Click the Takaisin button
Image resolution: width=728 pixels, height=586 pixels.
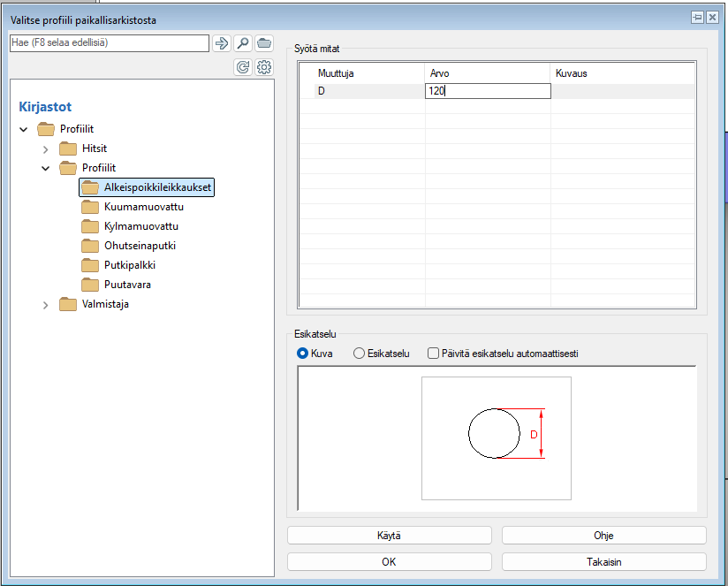coord(603,561)
